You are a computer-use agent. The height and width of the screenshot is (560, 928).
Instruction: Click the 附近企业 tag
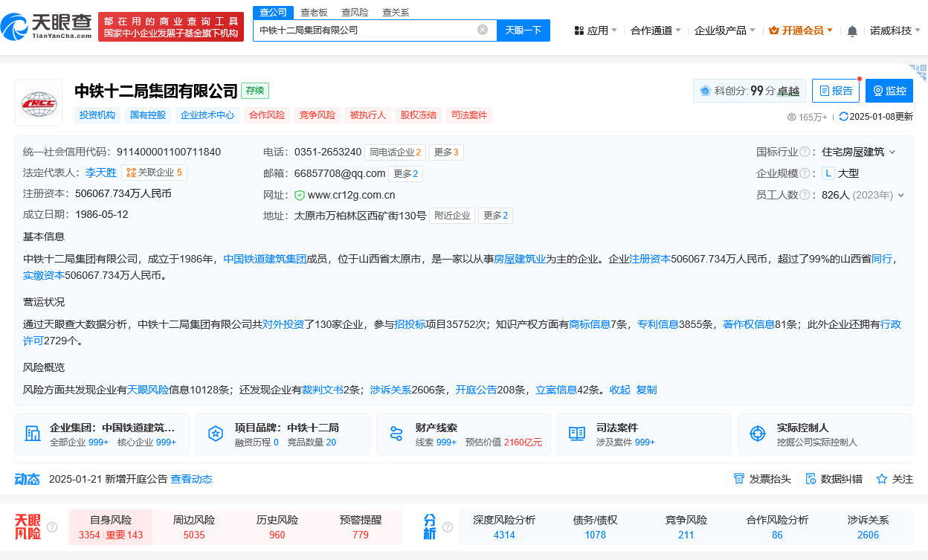pos(452,216)
